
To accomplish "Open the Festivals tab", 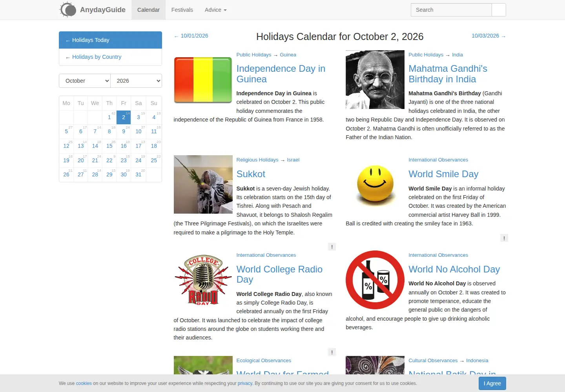I will [182, 10].
